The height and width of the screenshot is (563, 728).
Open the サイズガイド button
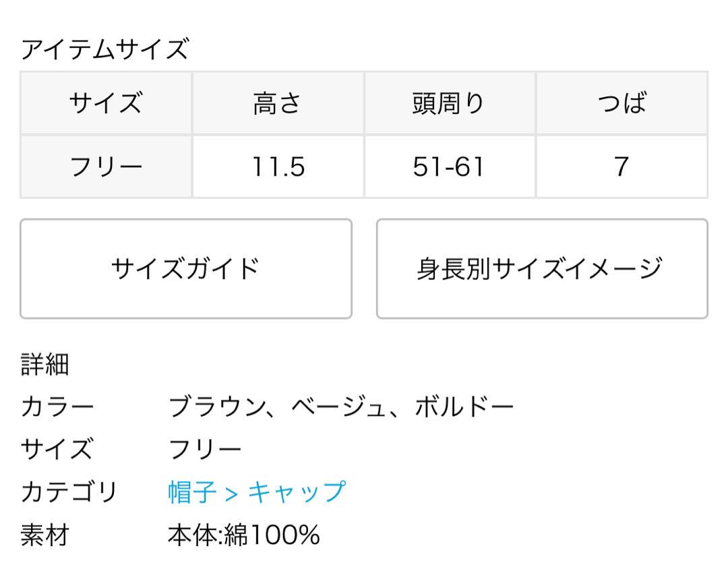point(186,269)
